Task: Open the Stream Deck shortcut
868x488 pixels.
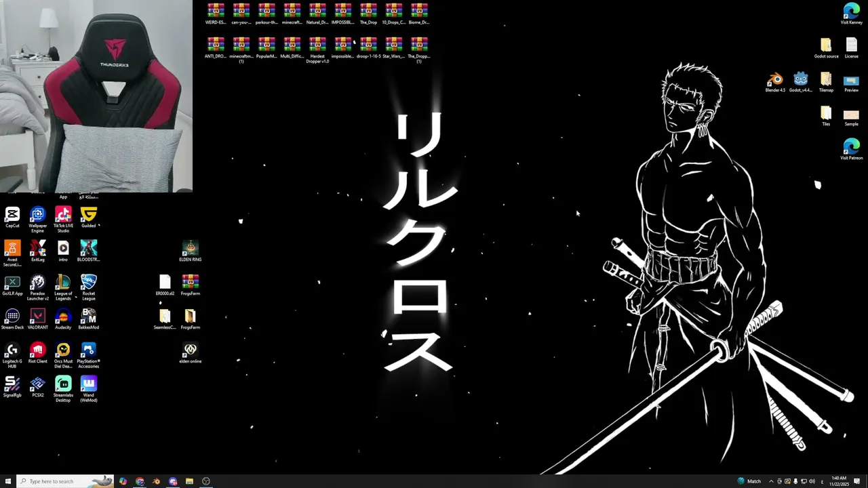Action: [x=12, y=320]
